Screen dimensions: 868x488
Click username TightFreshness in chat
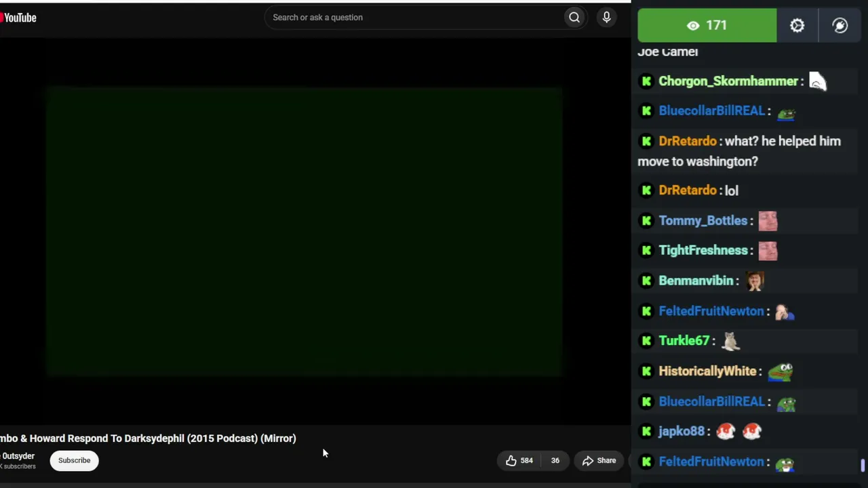coord(703,251)
